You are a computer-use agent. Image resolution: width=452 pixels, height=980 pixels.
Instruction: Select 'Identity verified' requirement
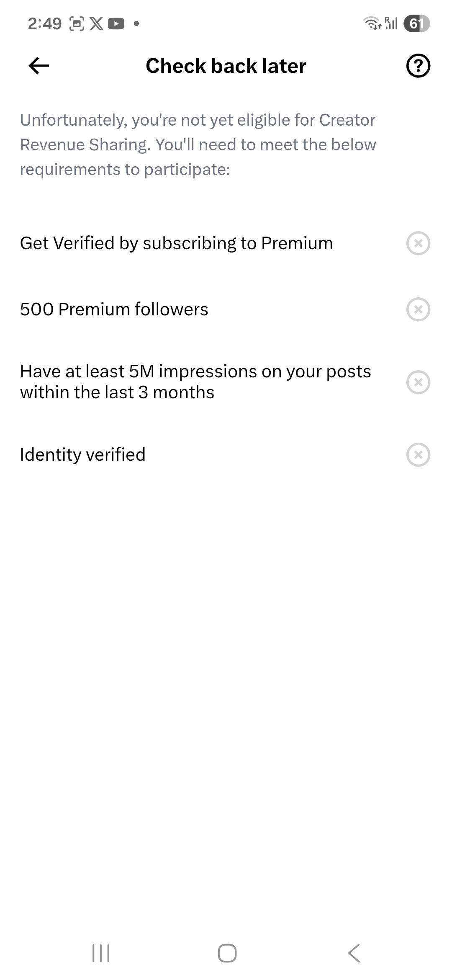pos(83,455)
